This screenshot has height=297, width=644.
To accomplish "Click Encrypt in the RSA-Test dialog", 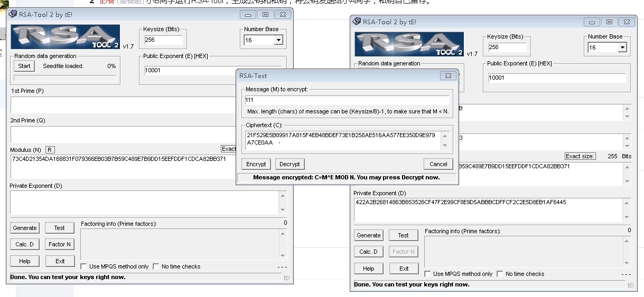I will [x=256, y=164].
